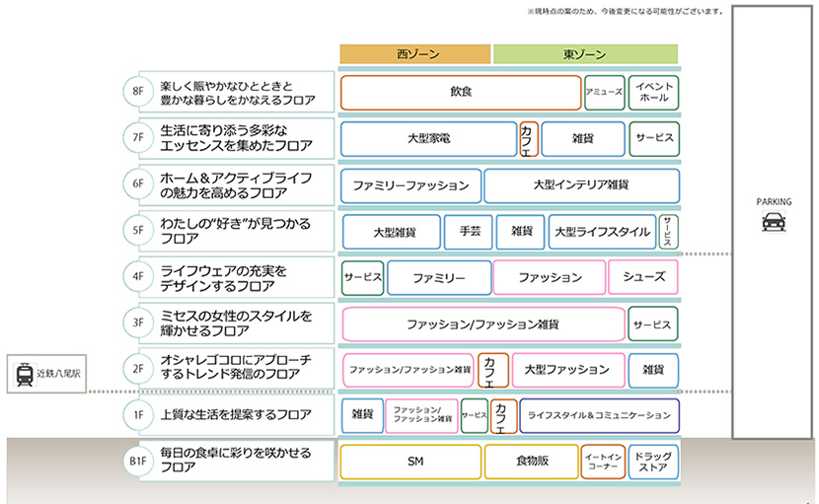819x504 pixels.
Task: Click the 大型ライフスタイル box
Action: [602, 232]
